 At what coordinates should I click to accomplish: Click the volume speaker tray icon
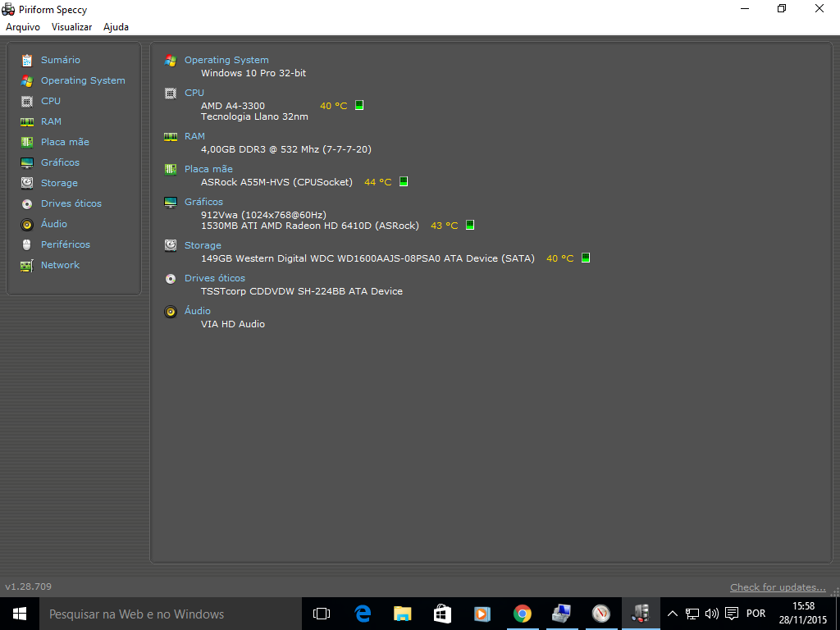click(711, 614)
